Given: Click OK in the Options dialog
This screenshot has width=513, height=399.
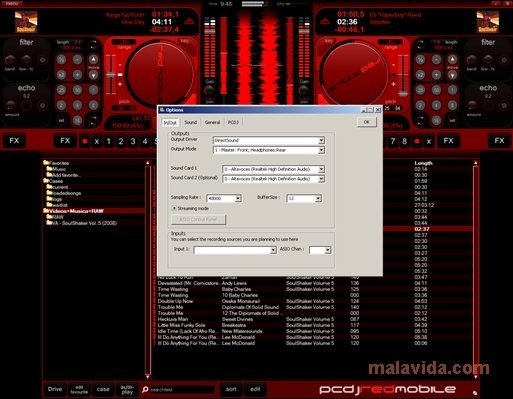Looking at the screenshot, I should (366, 122).
